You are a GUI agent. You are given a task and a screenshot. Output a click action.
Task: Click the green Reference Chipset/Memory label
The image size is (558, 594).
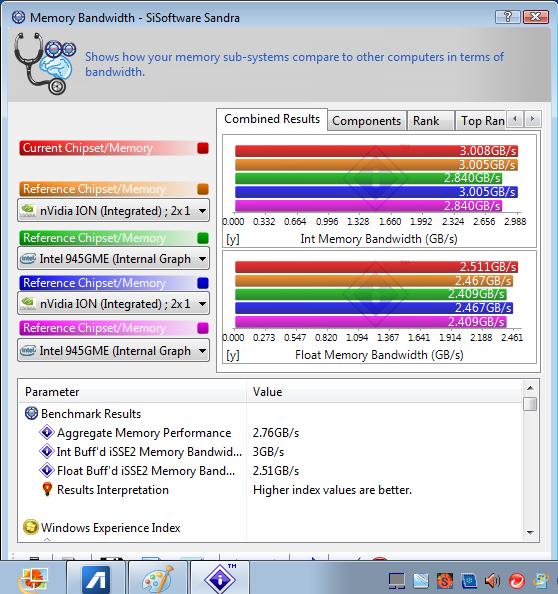(94, 238)
